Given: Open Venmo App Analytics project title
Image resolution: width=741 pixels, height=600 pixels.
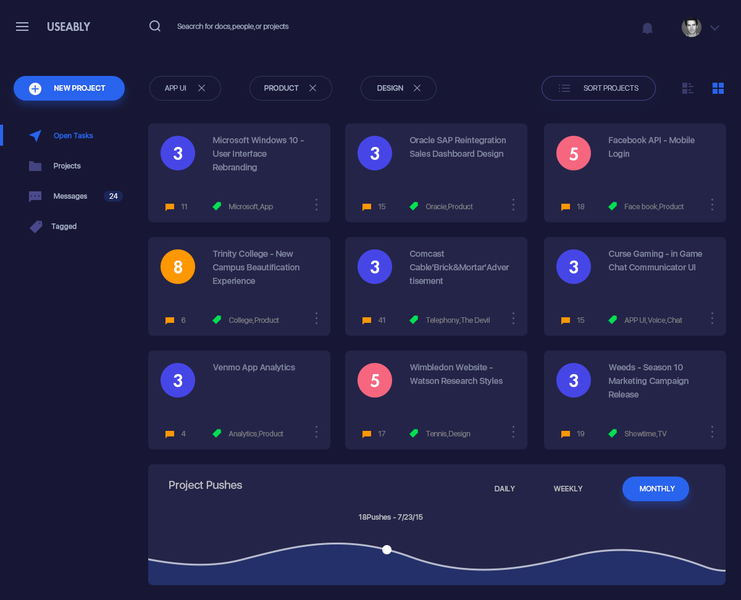Looking at the screenshot, I should (x=254, y=368).
